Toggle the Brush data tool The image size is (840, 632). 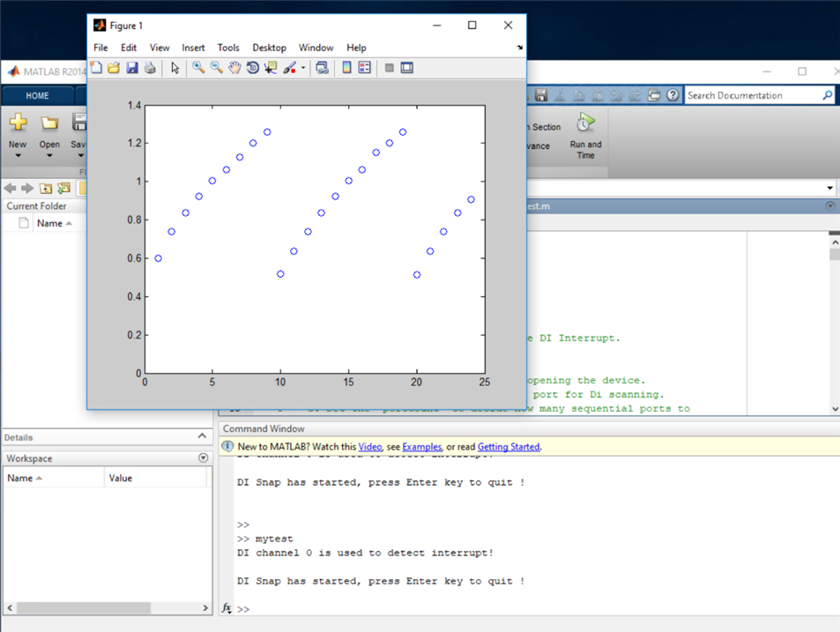[289, 68]
